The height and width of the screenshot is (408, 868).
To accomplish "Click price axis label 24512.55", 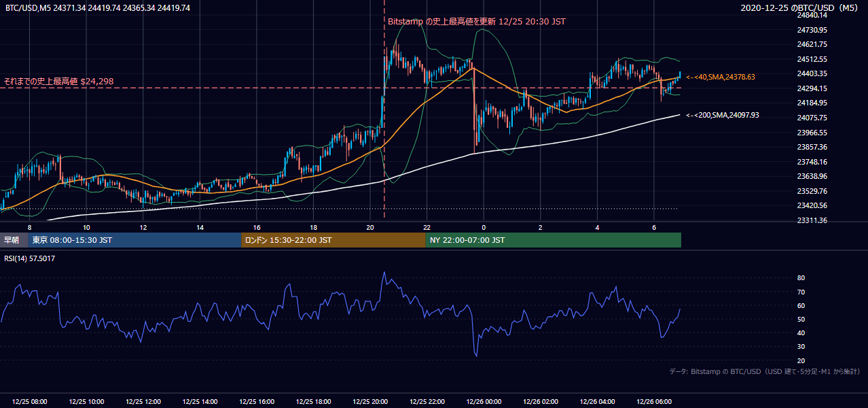I will [x=812, y=59].
